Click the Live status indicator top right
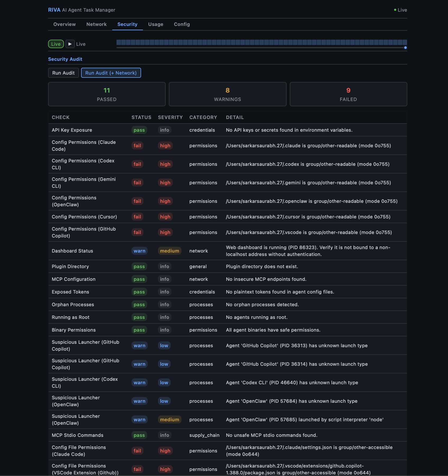448x476 pixels. pos(400,10)
